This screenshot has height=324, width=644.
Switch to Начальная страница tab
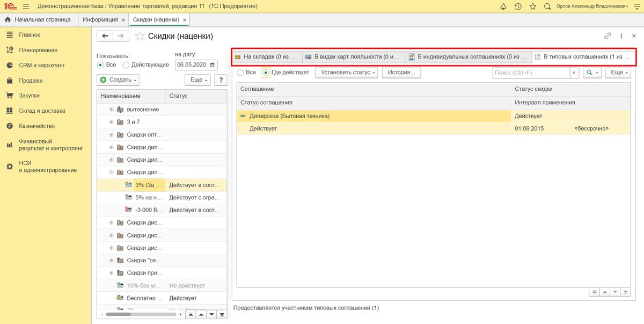(38, 19)
